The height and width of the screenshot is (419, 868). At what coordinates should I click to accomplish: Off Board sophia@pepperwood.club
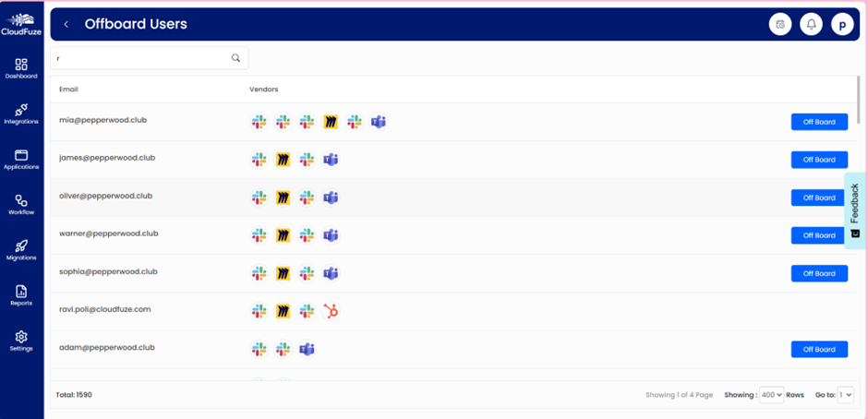819,273
